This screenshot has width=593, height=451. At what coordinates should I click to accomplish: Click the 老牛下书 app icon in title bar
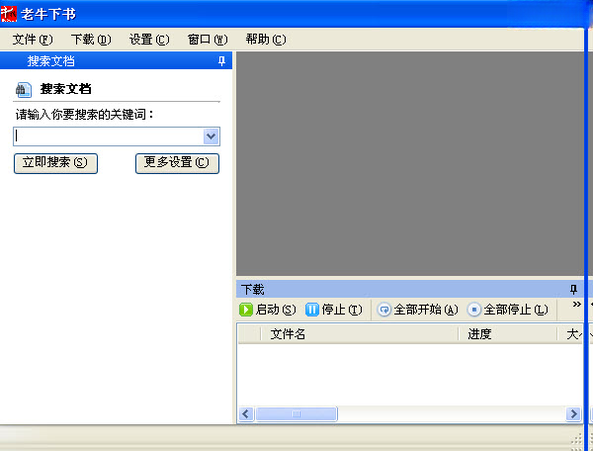[9, 14]
